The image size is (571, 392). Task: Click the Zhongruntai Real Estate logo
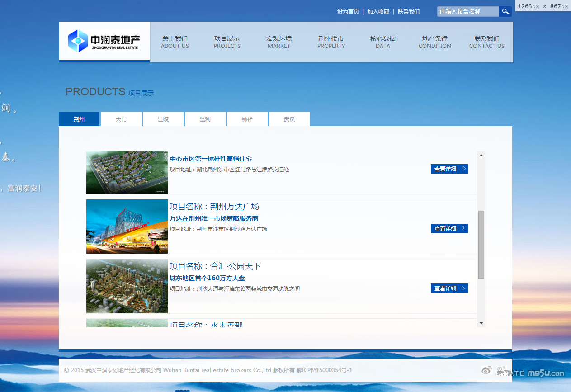[x=104, y=41]
